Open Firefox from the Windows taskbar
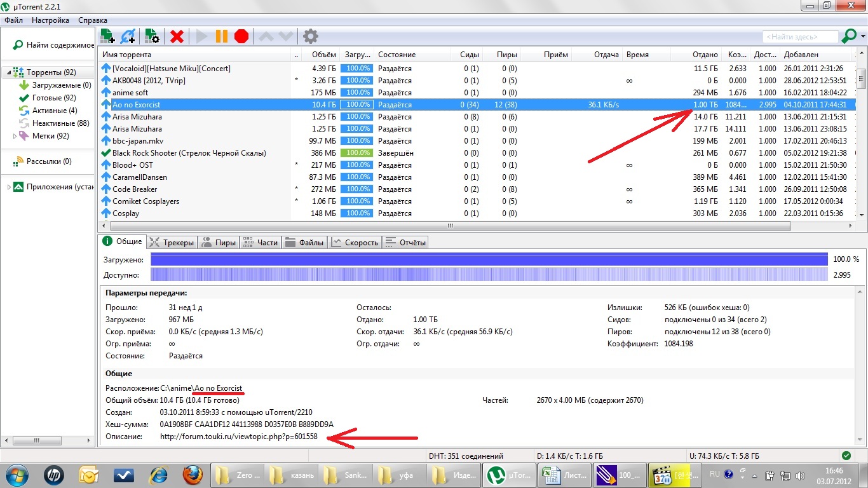This screenshot has width=868, height=488. pyautogui.click(x=193, y=475)
